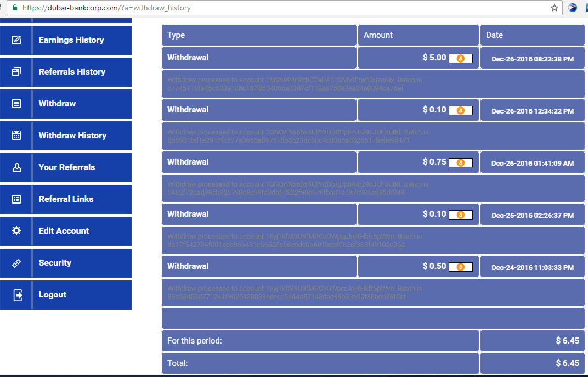Viewport: 588px width, 377px height.
Task: Bookmark this page with the star icon
Action: click(x=555, y=8)
